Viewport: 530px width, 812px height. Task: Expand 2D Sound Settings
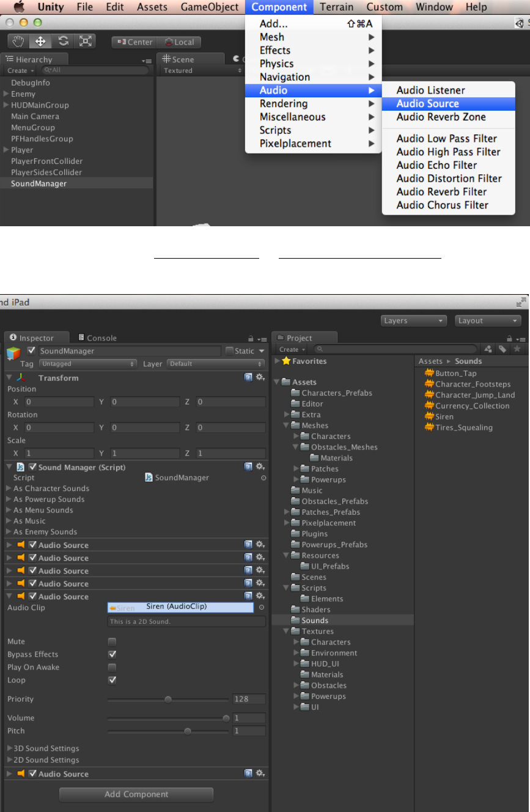pyautogui.click(x=9, y=760)
